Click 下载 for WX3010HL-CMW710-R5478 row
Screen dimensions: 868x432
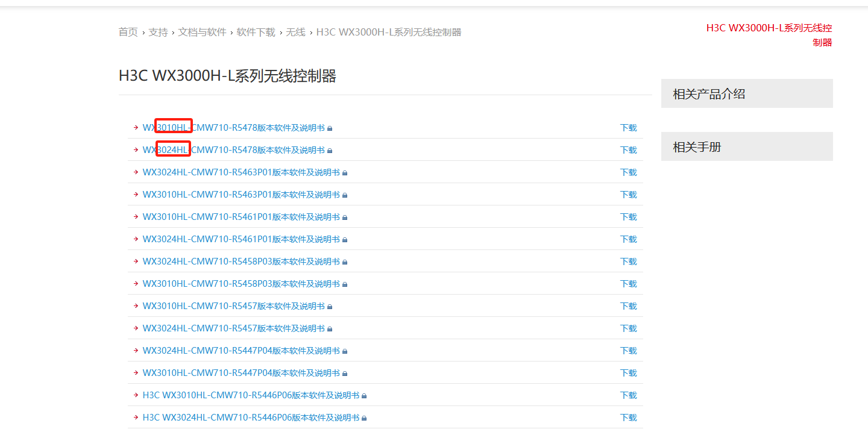pyautogui.click(x=629, y=128)
